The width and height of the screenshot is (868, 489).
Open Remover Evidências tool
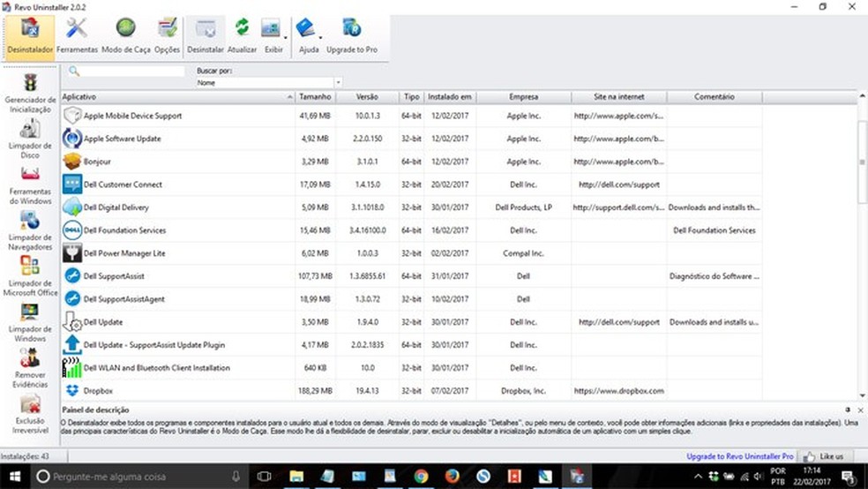click(x=30, y=368)
